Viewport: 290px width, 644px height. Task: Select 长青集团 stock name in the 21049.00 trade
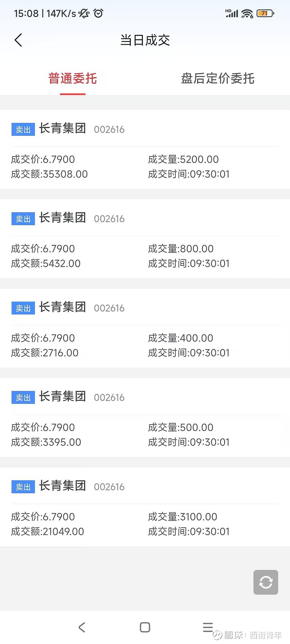62,486
